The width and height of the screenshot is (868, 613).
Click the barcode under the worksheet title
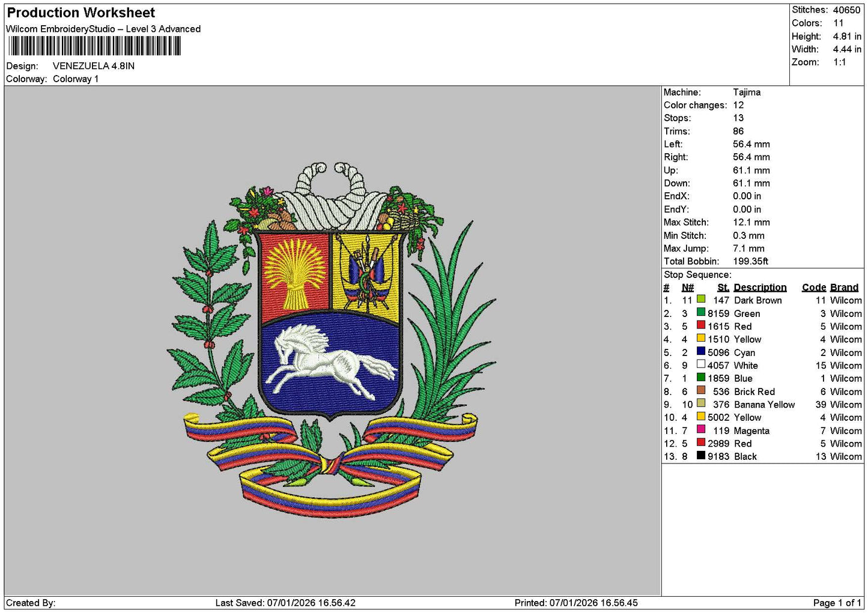(94, 46)
